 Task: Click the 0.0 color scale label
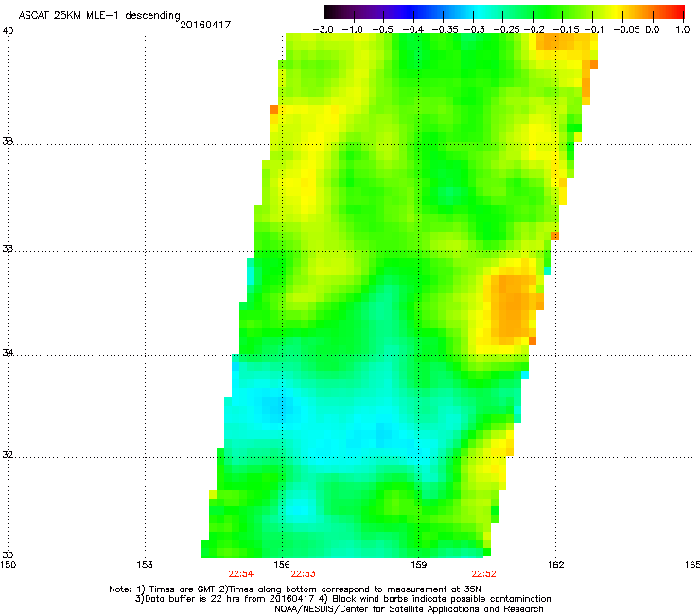[x=653, y=30]
